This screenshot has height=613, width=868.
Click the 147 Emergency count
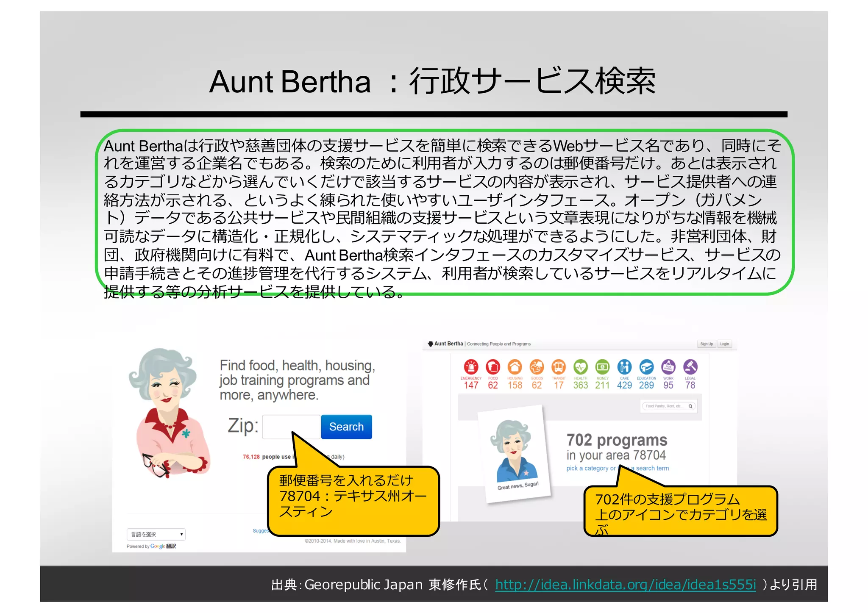point(471,385)
